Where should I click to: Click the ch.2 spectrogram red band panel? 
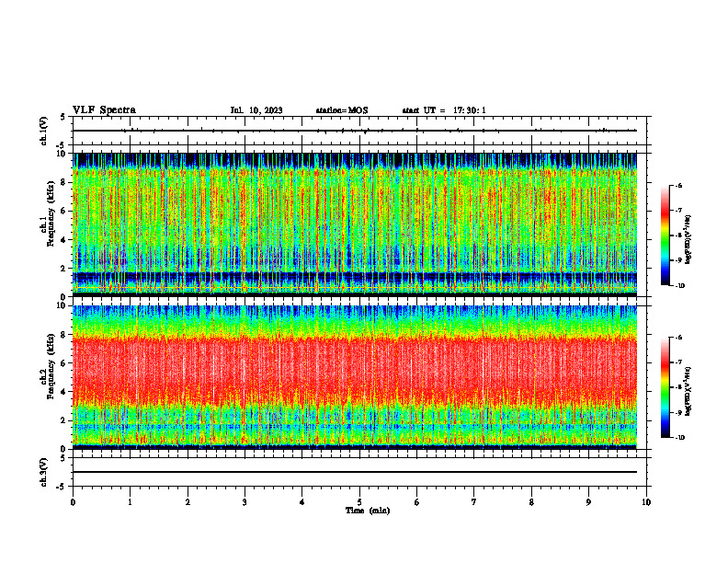(x=355, y=377)
